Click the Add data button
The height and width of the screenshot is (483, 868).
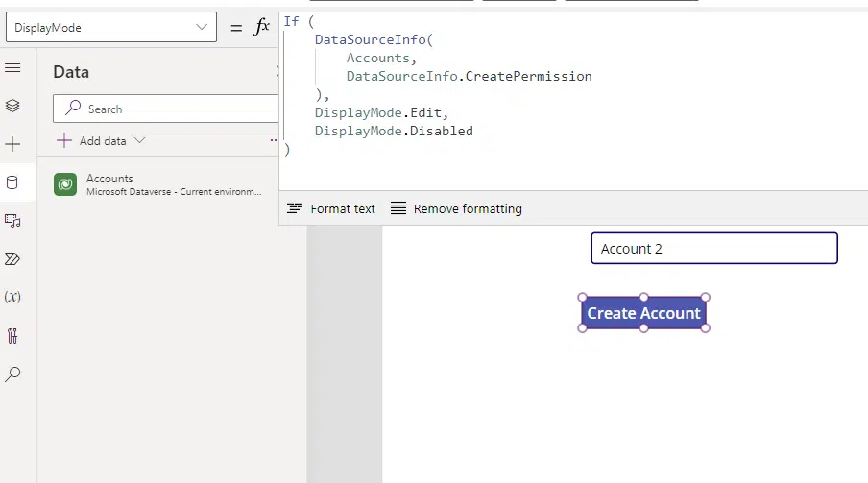tap(100, 141)
